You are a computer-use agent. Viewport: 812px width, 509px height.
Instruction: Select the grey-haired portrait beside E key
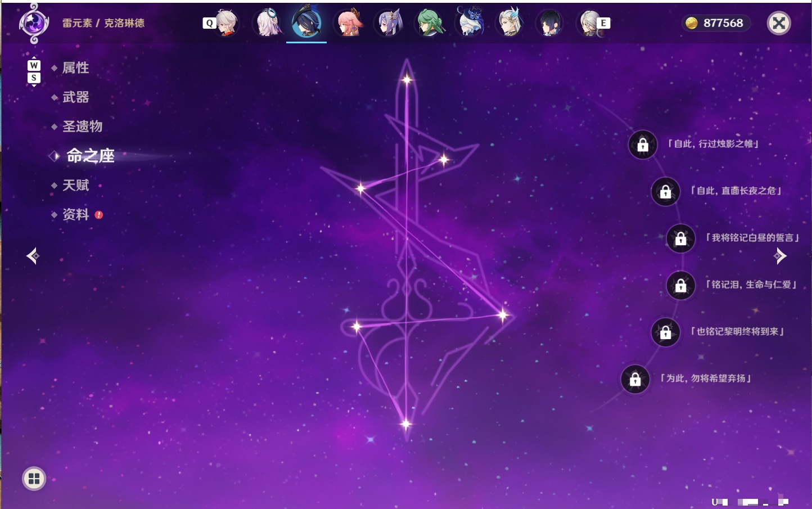pyautogui.click(x=589, y=23)
